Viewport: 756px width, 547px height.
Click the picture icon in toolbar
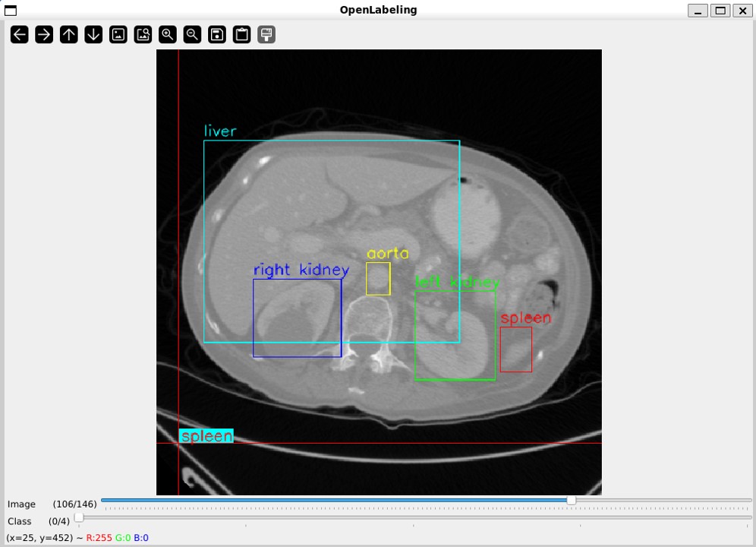[x=118, y=34]
